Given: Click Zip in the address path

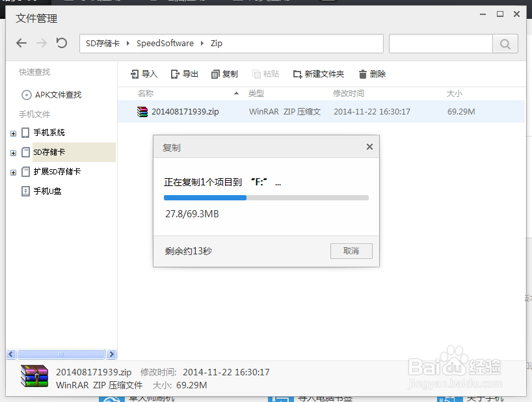Looking at the screenshot, I should [216, 44].
